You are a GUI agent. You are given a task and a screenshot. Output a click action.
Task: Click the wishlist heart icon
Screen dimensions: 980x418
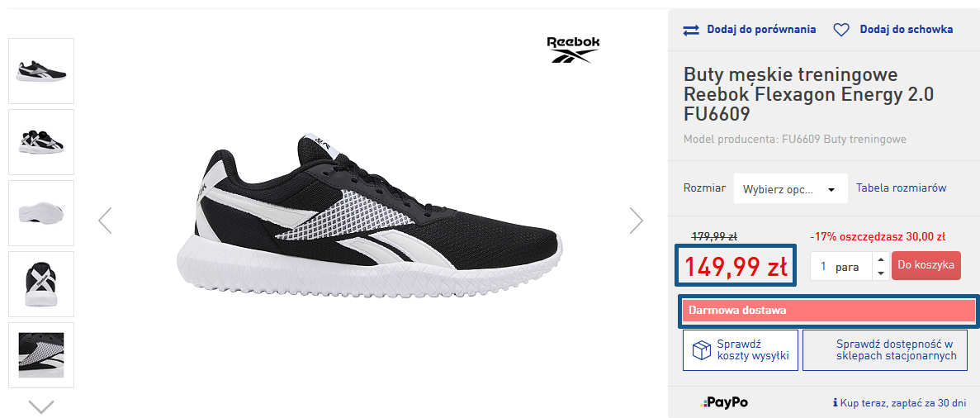pos(840,30)
